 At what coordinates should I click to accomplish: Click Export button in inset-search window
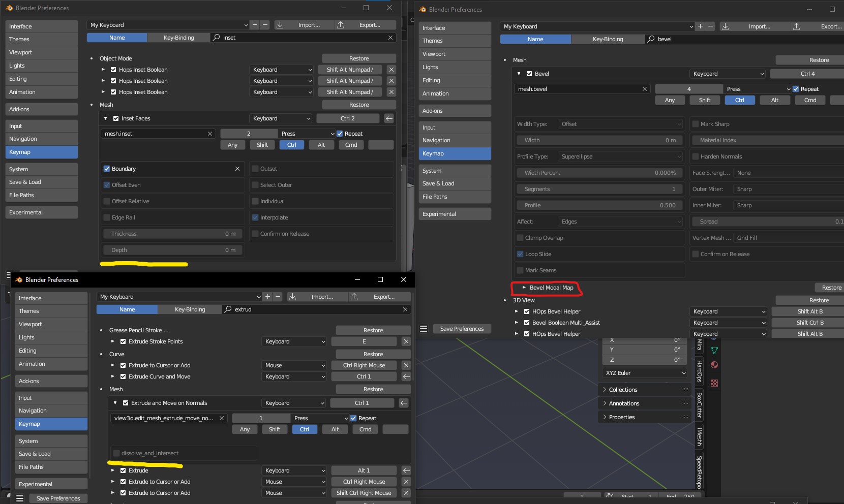pyautogui.click(x=365, y=25)
